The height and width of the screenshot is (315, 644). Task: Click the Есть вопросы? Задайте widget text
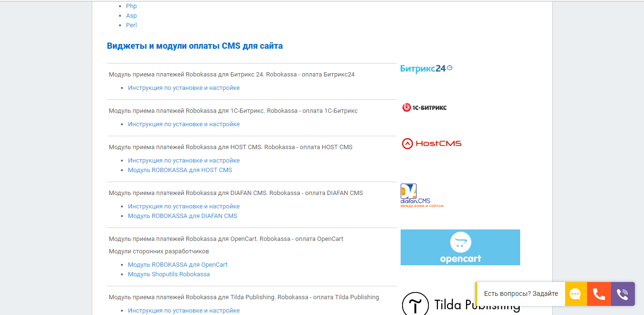(x=521, y=294)
